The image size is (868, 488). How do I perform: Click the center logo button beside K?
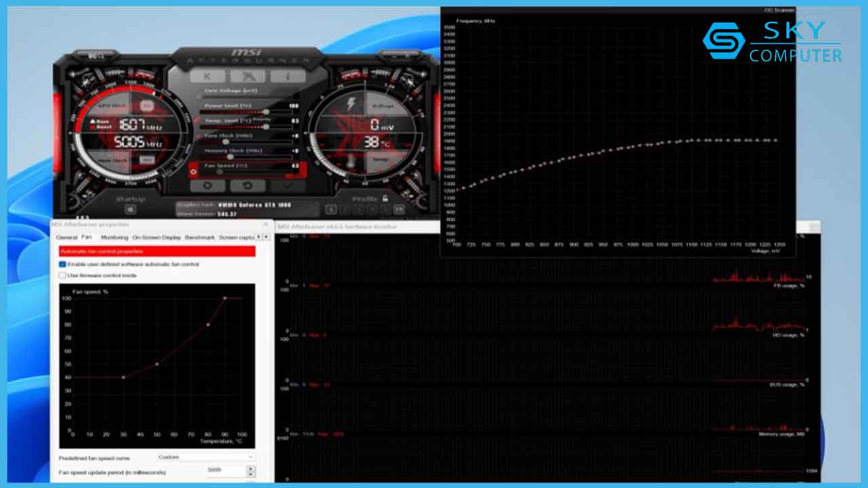click(248, 76)
